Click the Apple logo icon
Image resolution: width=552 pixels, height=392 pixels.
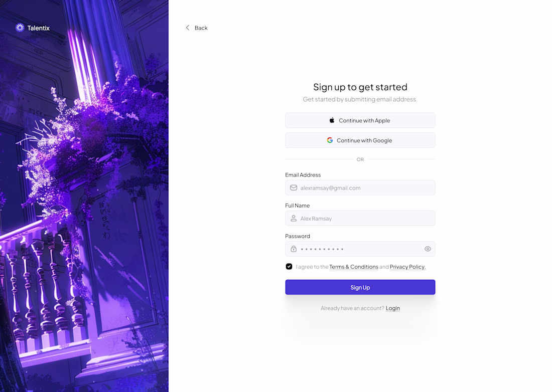point(332,120)
